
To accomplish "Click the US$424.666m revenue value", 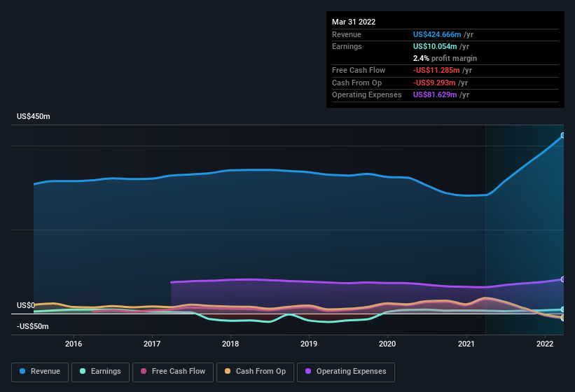I will [x=437, y=34].
